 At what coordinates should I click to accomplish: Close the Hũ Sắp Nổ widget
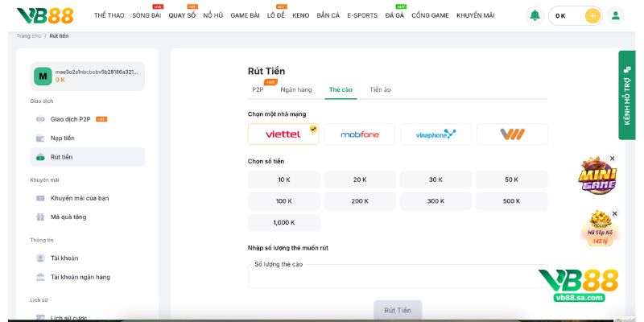tap(614, 213)
